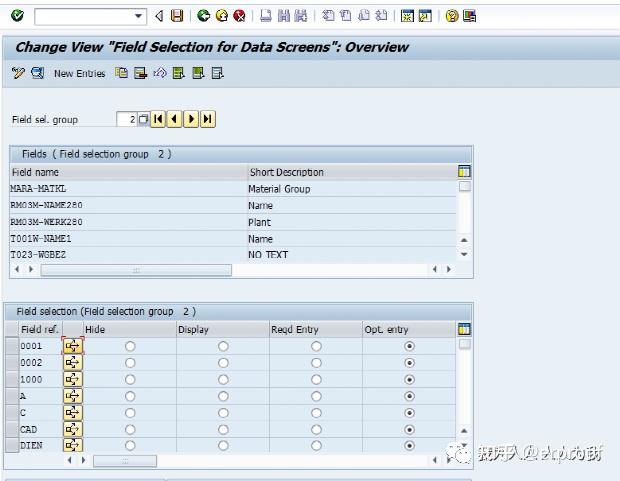The height and width of the screenshot is (481, 620).
Task: Click yellow arrow button for field ref CAD
Action: coord(73,429)
